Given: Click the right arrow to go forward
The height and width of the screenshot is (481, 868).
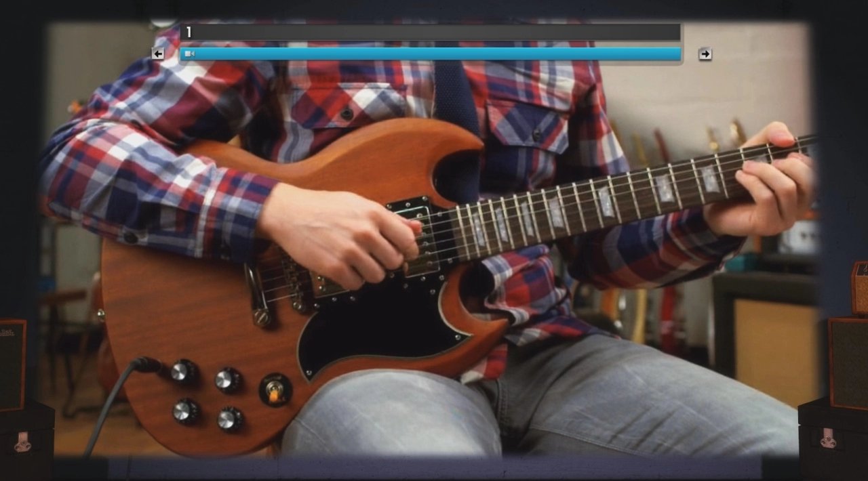Looking at the screenshot, I should click(705, 54).
